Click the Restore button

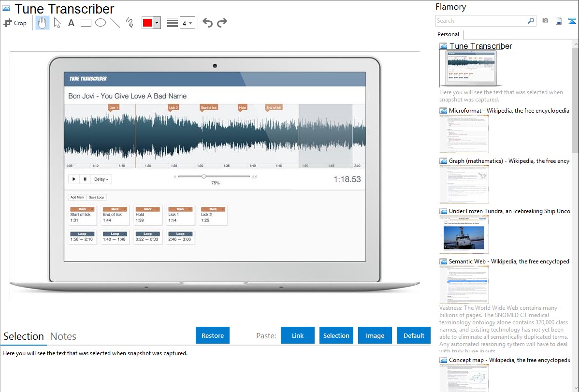[213, 335]
